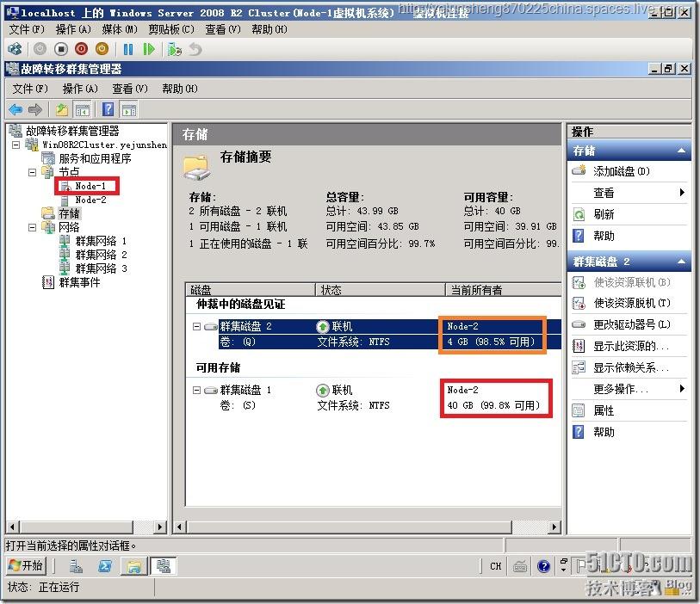
Task: Collapse the 存储 actions section
Action: (681, 151)
